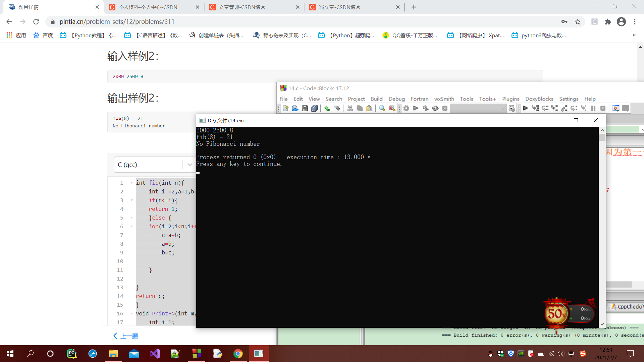The height and width of the screenshot is (362, 644).
Task: Open the Build menu
Action: [x=376, y=99]
